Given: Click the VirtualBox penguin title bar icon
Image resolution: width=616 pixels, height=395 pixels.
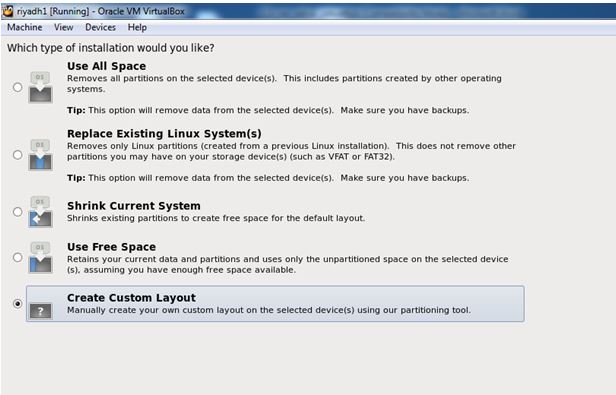Looking at the screenshot, I should (7, 11).
